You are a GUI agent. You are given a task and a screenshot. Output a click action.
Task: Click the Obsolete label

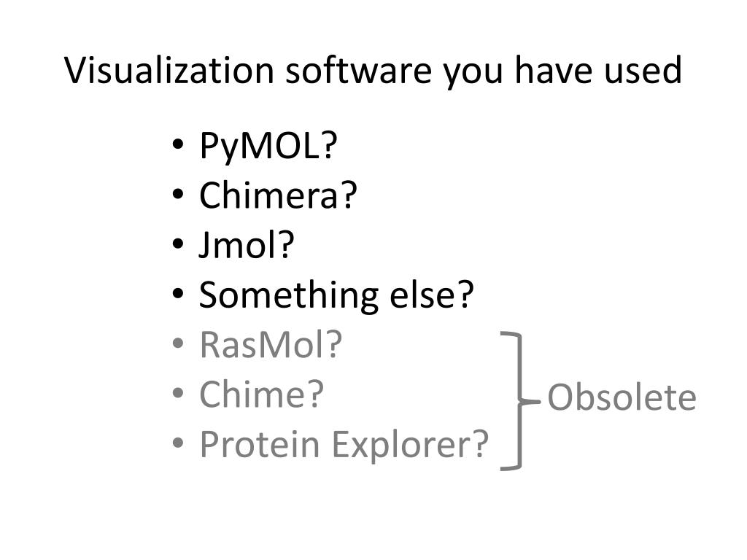(x=622, y=397)
